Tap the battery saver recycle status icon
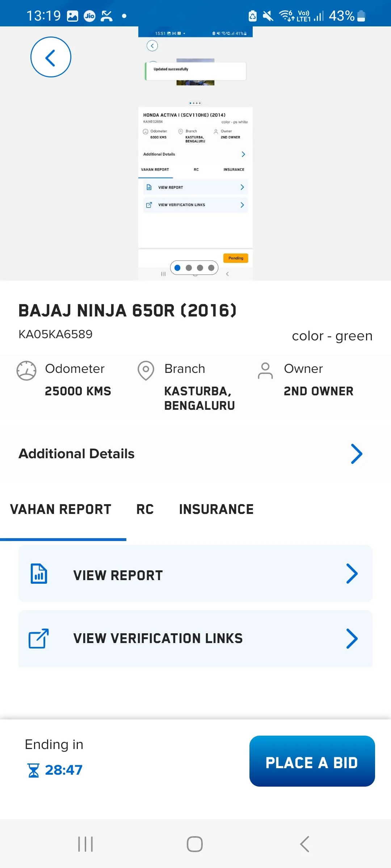The image size is (391, 868). coord(253,16)
